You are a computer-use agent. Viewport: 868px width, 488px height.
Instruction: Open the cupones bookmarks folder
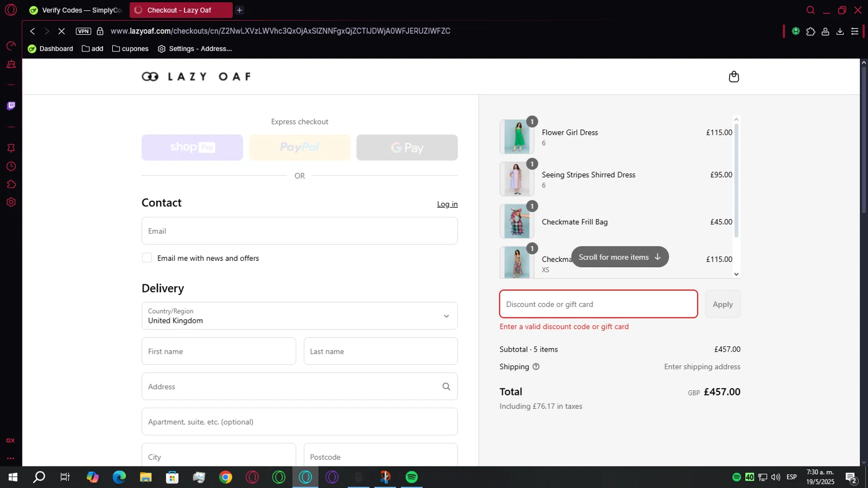click(x=130, y=49)
